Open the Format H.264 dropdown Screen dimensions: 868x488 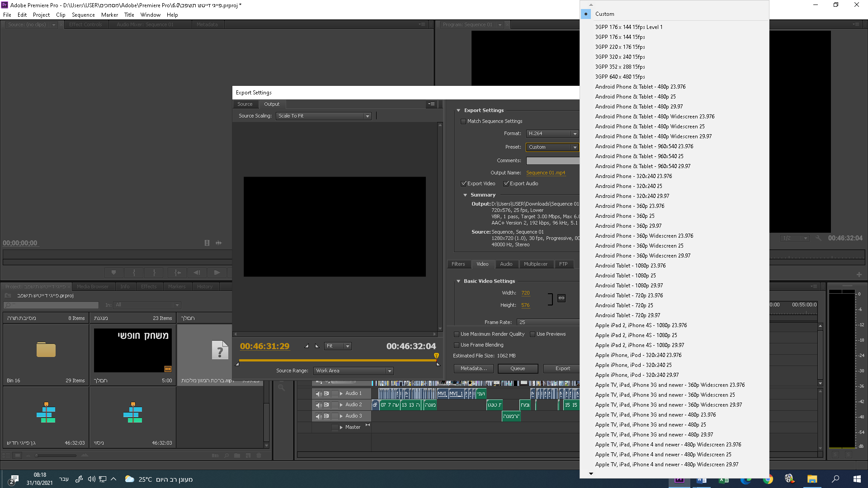pyautogui.click(x=552, y=134)
